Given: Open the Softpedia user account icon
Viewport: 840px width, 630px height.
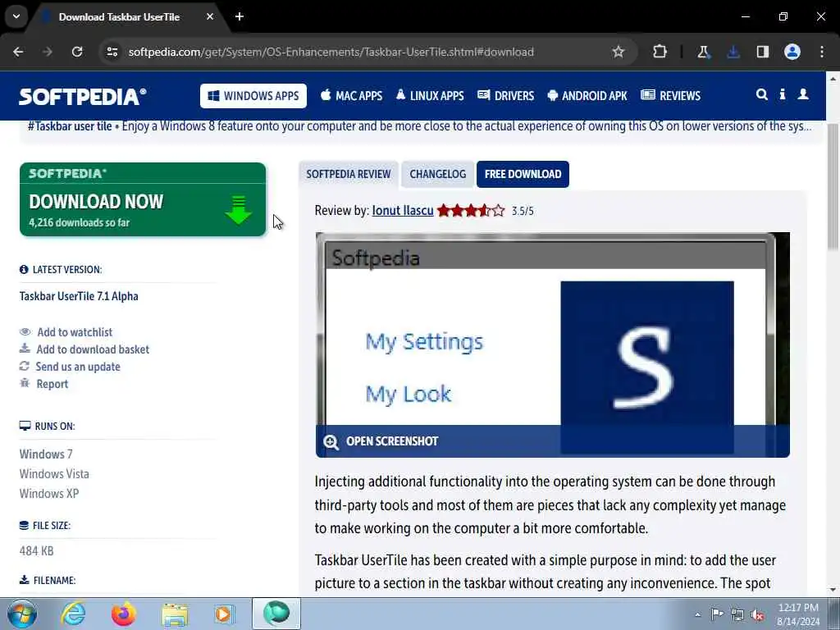Looking at the screenshot, I should point(803,95).
